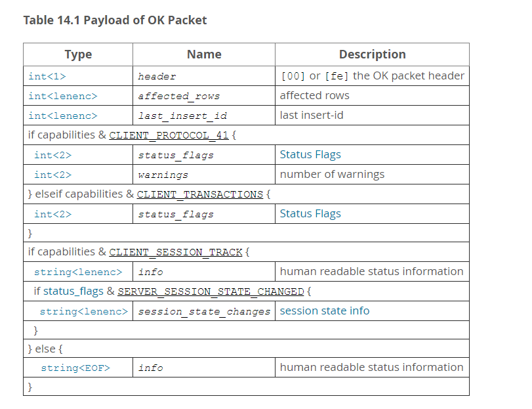532x409 pixels.
Task: Click the Type column header
Action: 78,54
